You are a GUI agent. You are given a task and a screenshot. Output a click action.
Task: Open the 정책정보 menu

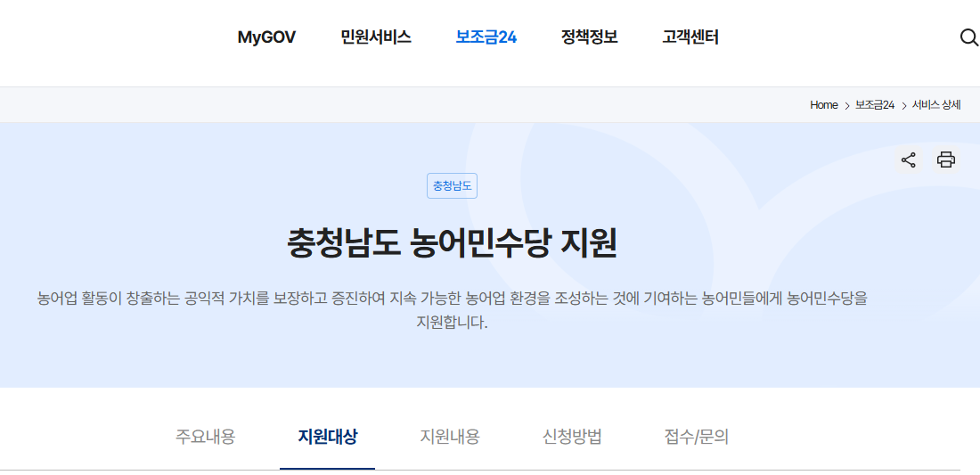[590, 37]
